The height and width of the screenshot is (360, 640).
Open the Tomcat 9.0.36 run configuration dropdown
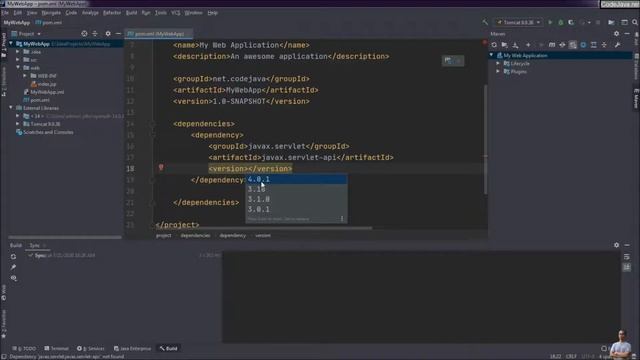point(518,22)
